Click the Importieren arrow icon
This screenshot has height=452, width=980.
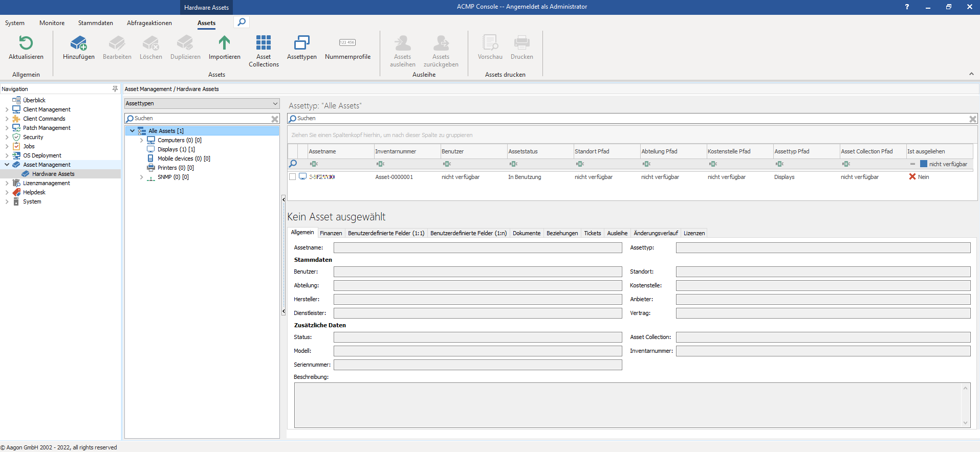[224, 42]
